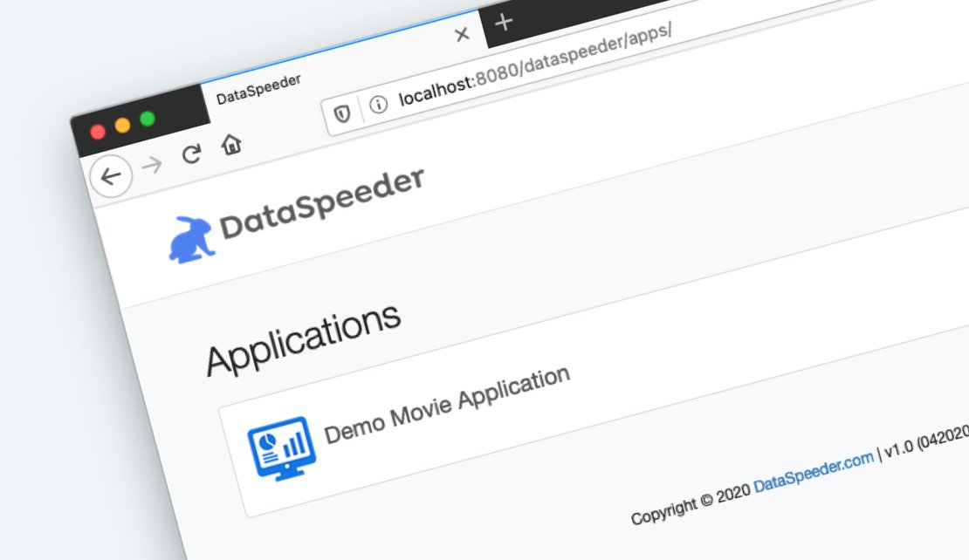Open the Demo Movie Application dashboard icon

pyautogui.click(x=281, y=448)
